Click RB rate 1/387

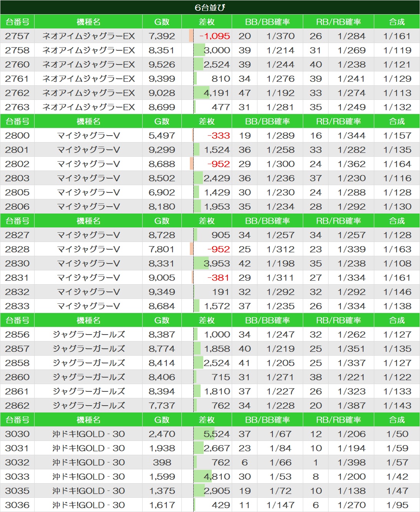coord(352,406)
